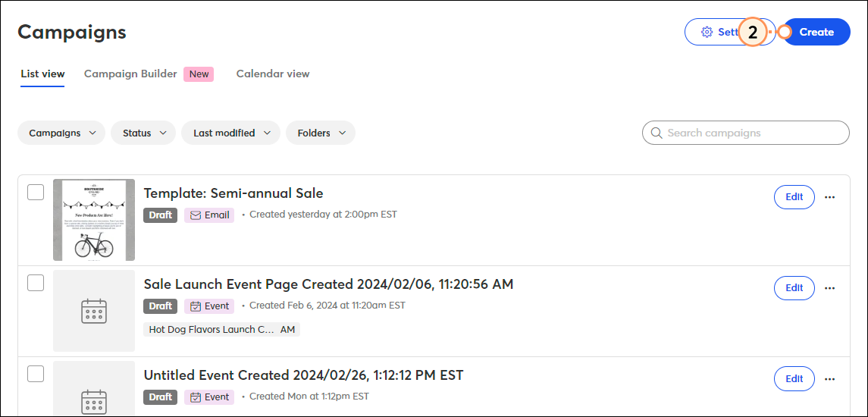Image resolution: width=868 pixels, height=417 pixels.
Task: Click 'Created yesterday at 2:00pm EST' text
Action: point(323,215)
